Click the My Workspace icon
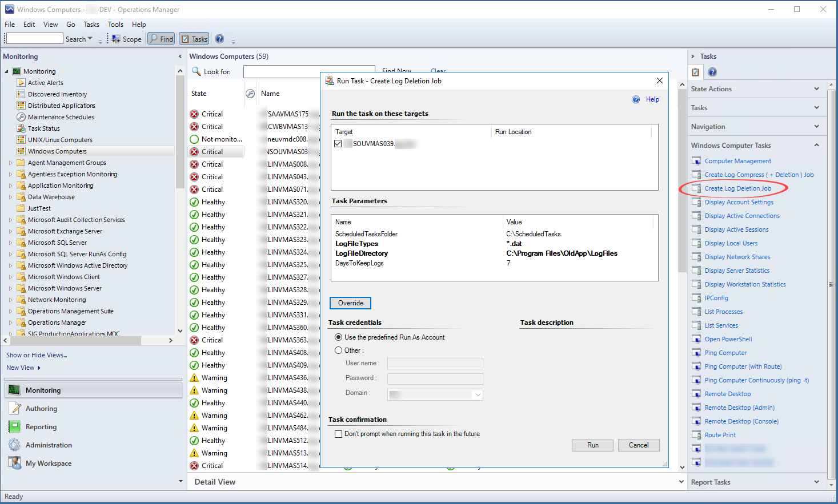Screen dimensions: 838x504 [x=15, y=463]
